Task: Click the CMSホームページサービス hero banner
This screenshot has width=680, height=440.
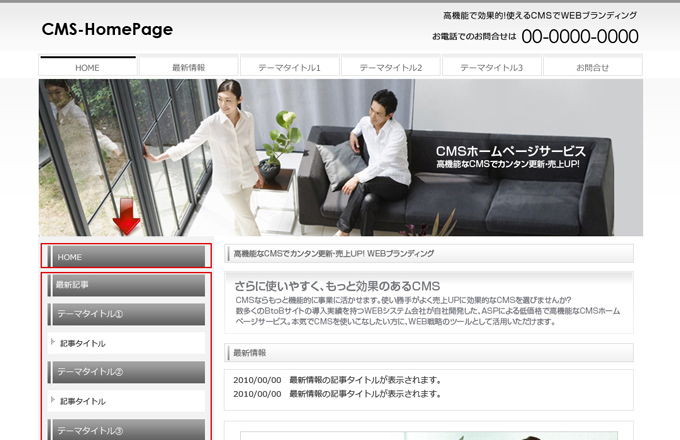Action: pyautogui.click(x=510, y=156)
